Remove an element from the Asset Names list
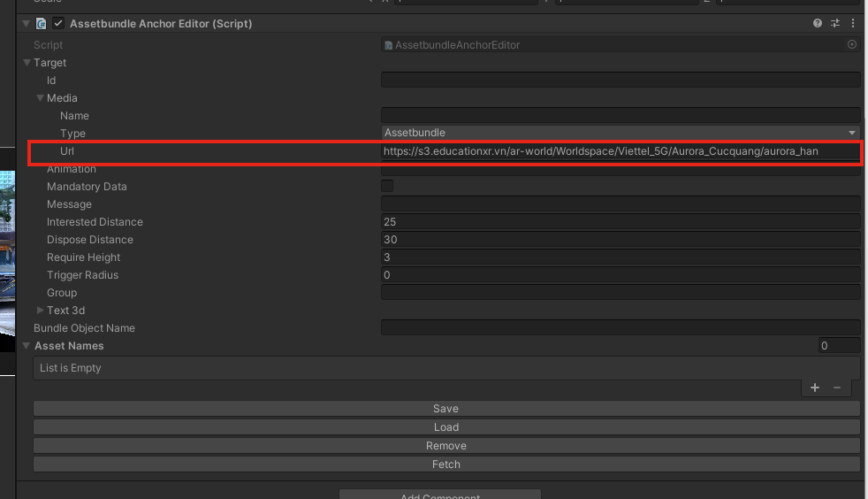Viewport: 868px width, 499px height. (837, 388)
